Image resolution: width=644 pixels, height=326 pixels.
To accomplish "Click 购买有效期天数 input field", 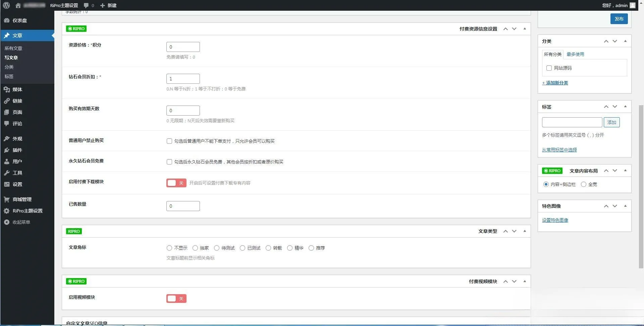I will tap(183, 111).
